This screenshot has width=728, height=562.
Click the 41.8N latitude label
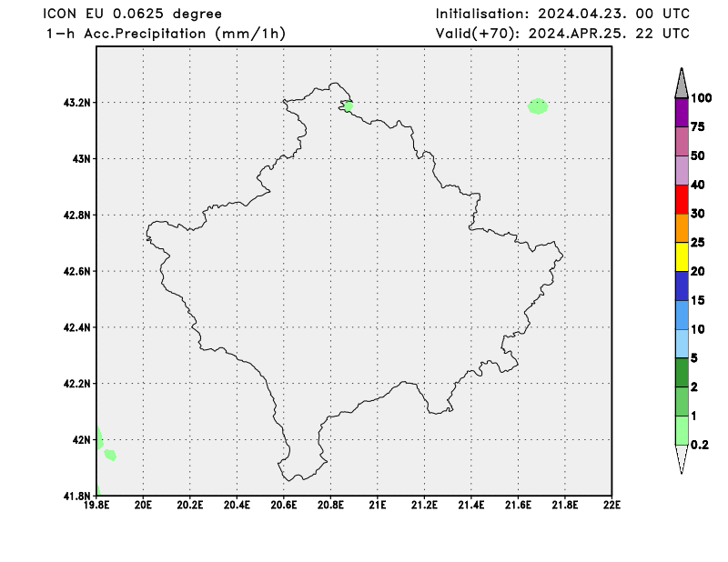(x=76, y=496)
